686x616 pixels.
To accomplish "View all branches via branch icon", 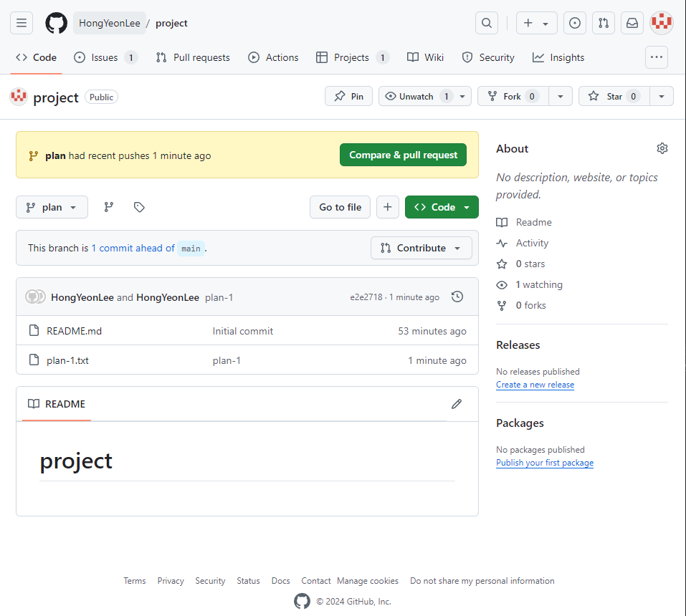I will coord(109,207).
